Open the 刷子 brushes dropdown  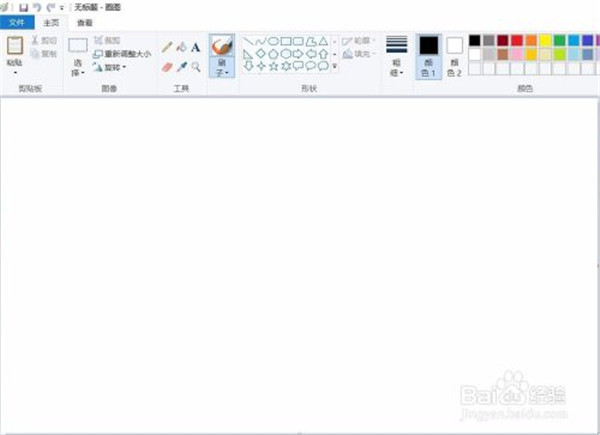(222, 73)
